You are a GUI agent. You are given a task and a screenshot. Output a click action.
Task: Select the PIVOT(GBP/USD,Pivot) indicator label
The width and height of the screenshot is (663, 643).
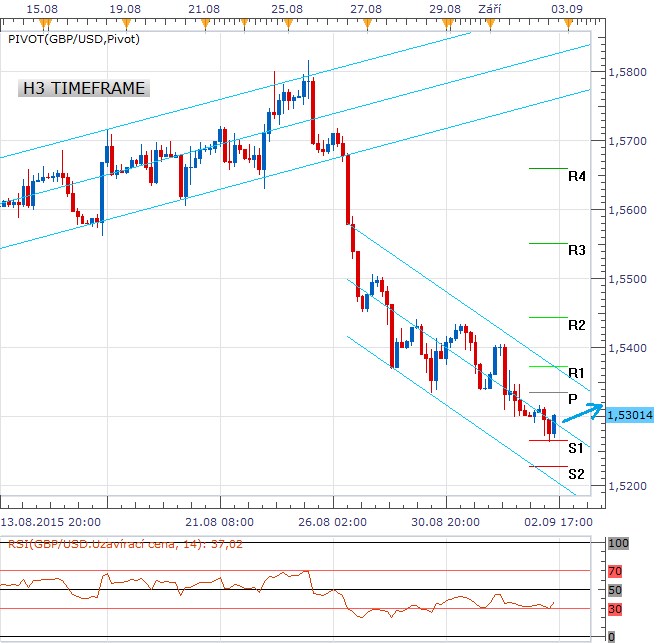tap(73, 39)
